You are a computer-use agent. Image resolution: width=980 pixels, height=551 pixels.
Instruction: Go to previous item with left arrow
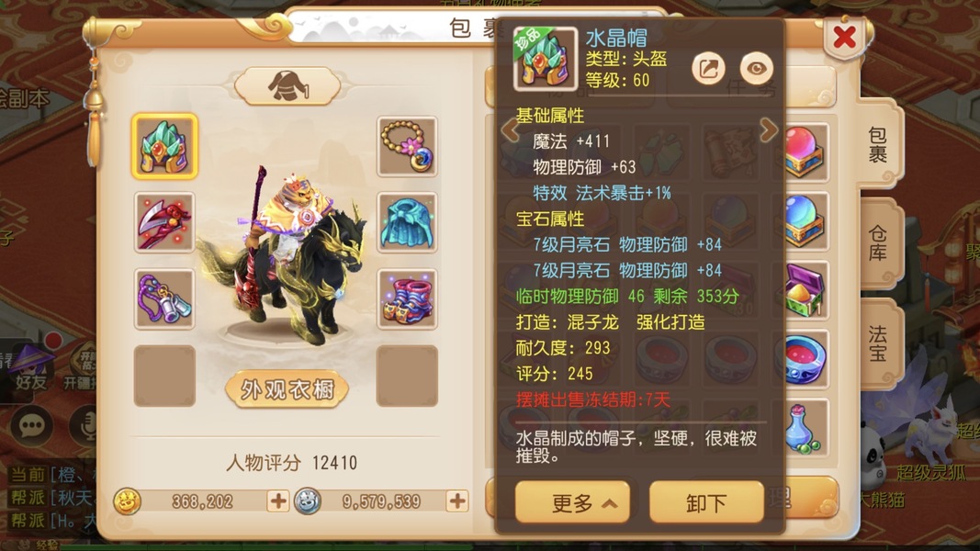click(510, 129)
